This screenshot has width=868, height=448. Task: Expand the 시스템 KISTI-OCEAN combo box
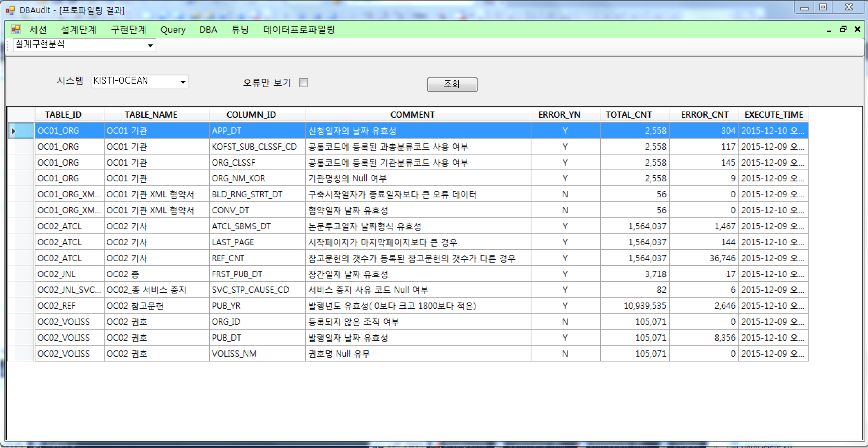coord(183,81)
